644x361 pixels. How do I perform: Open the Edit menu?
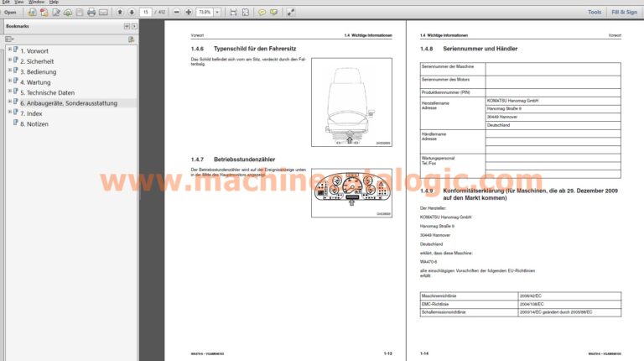pos(6,2)
